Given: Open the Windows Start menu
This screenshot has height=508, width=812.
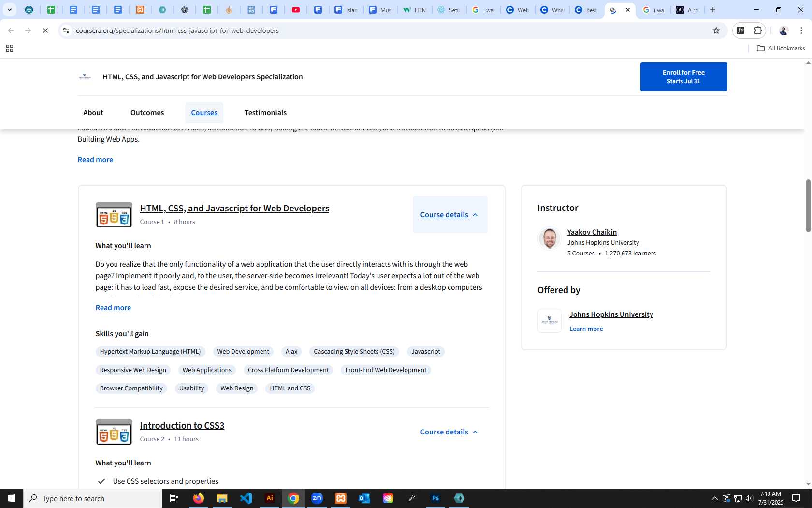Looking at the screenshot, I should (x=12, y=498).
